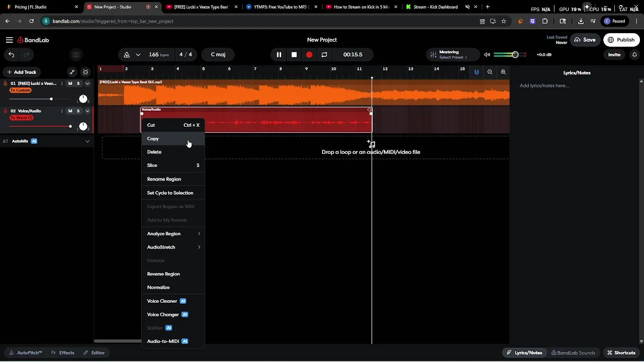This screenshot has height=362, width=644.
Task: Mute master output speaker icon
Action: [x=487, y=54]
